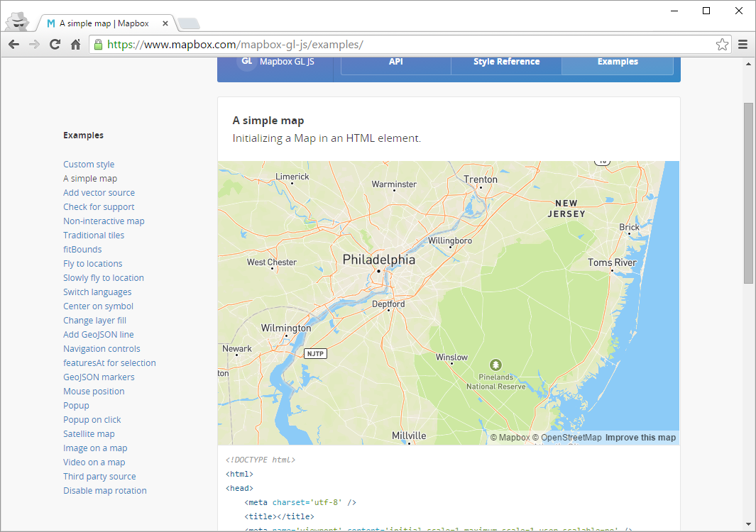Open the Custom style example
The width and height of the screenshot is (756, 532).
[x=89, y=165]
